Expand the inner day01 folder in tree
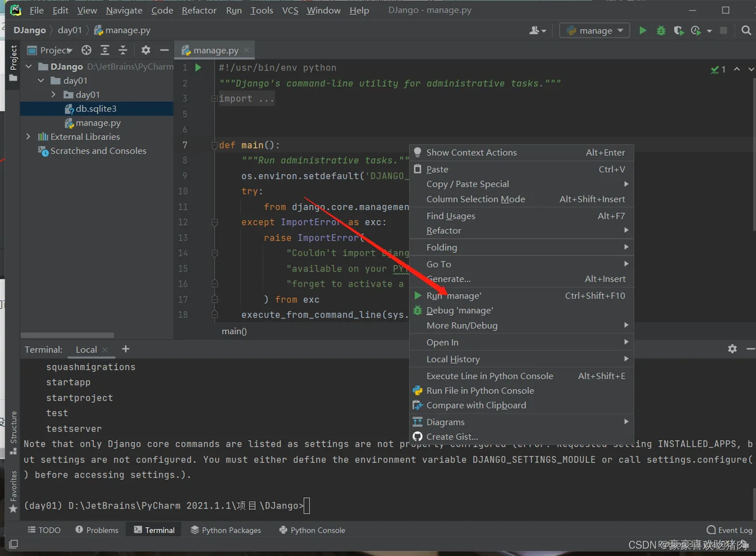 pos(54,95)
